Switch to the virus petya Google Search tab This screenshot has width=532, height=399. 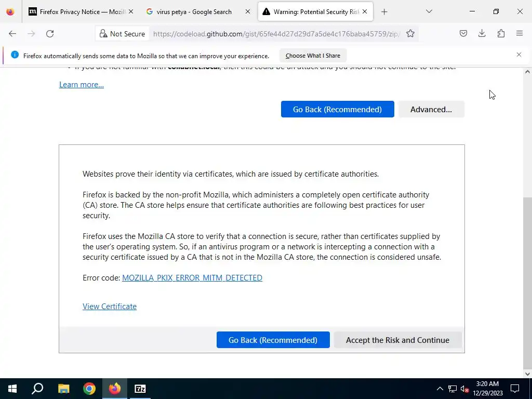pos(198,12)
